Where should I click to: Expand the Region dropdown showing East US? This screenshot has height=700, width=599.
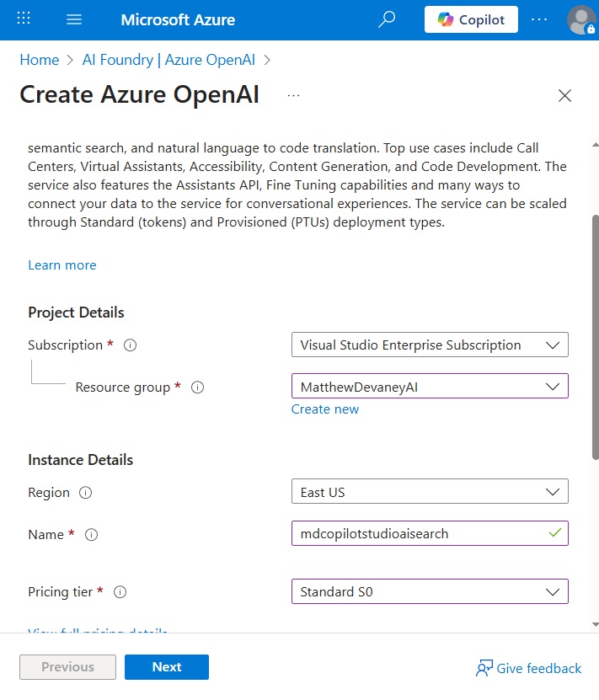[x=430, y=492]
